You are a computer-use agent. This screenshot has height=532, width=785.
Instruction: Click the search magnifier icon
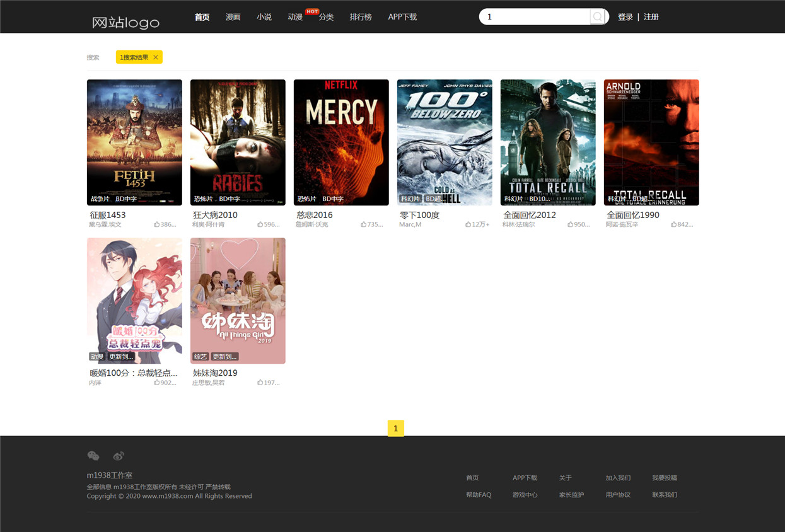[x=596, y=17]
